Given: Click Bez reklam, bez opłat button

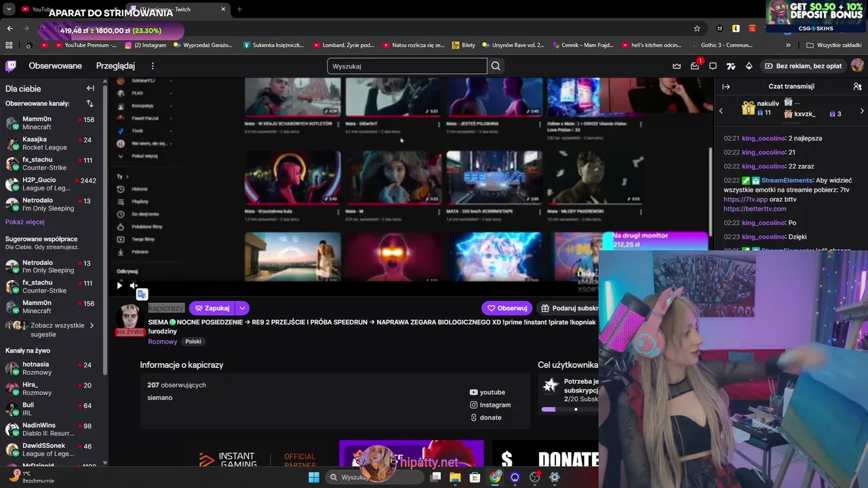Looking at the screenshot, I should (803, 66).
